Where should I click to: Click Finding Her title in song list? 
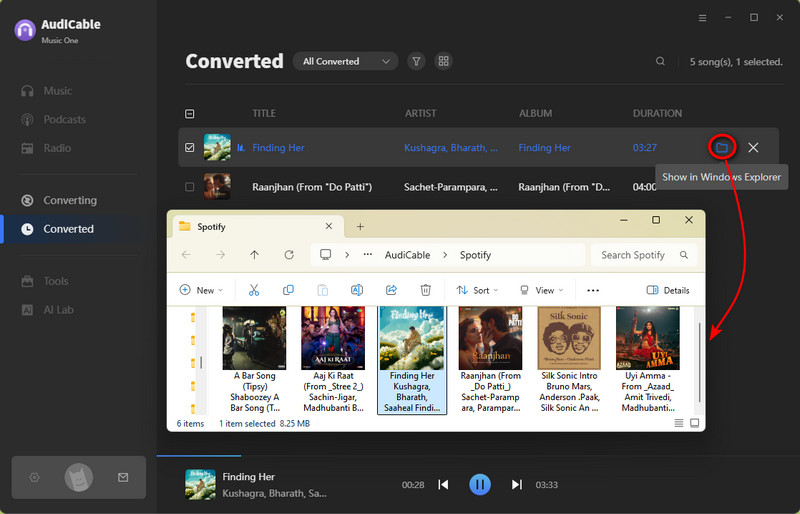tap(278, 148)
